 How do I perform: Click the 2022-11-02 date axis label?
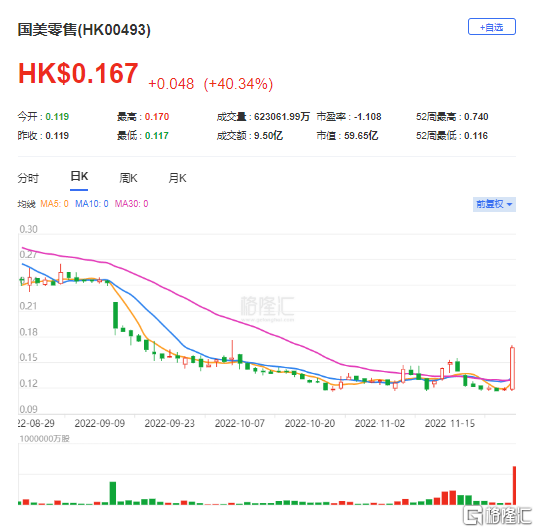(x=380, y=423)
